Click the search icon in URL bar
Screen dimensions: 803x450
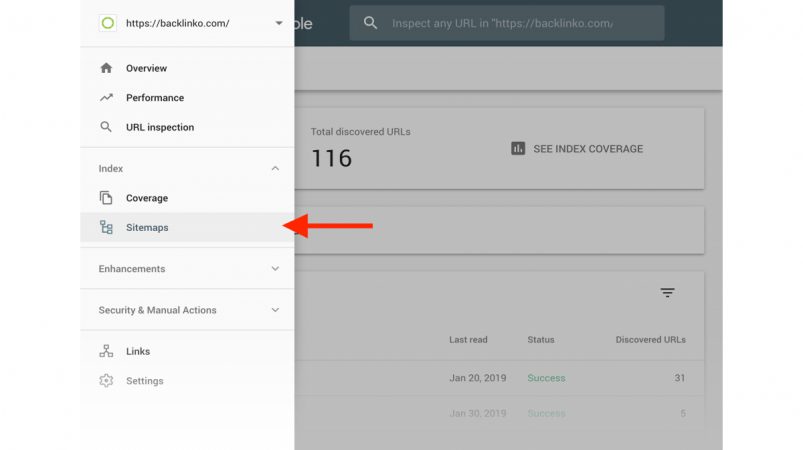[x=370, y=23]
